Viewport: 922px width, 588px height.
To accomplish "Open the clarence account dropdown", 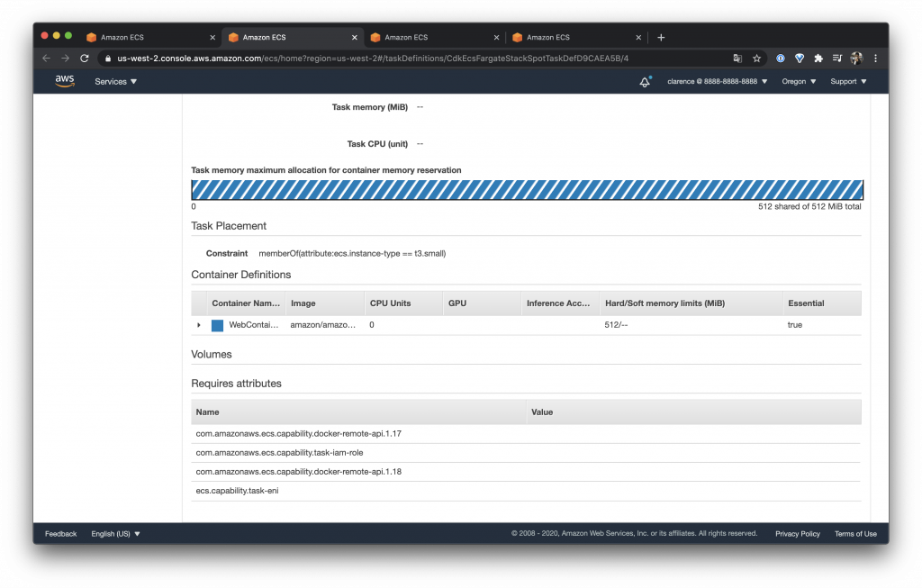I will point(718,82).
